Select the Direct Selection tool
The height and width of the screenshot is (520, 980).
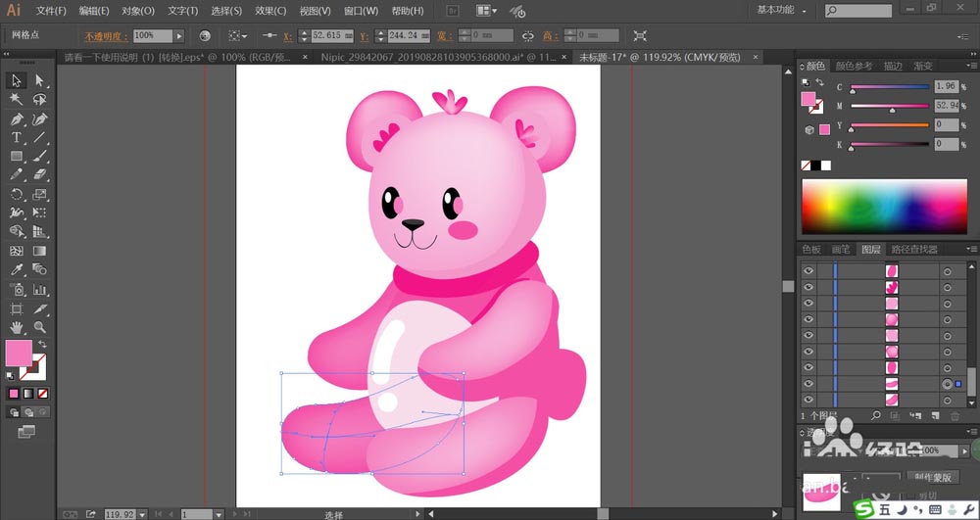[40, 80]
